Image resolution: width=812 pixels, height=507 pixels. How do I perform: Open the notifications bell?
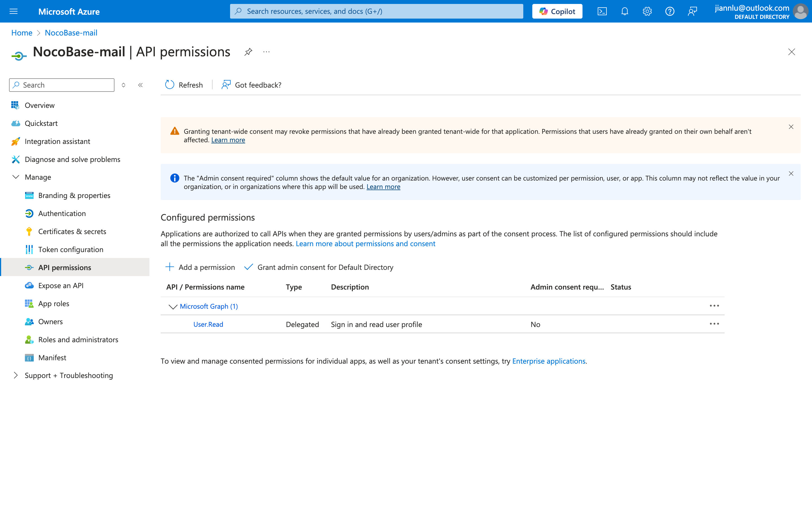click(x=625, y=11)
